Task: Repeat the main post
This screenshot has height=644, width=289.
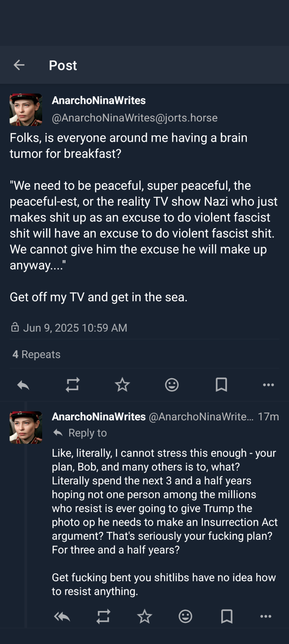Action: 73,385
